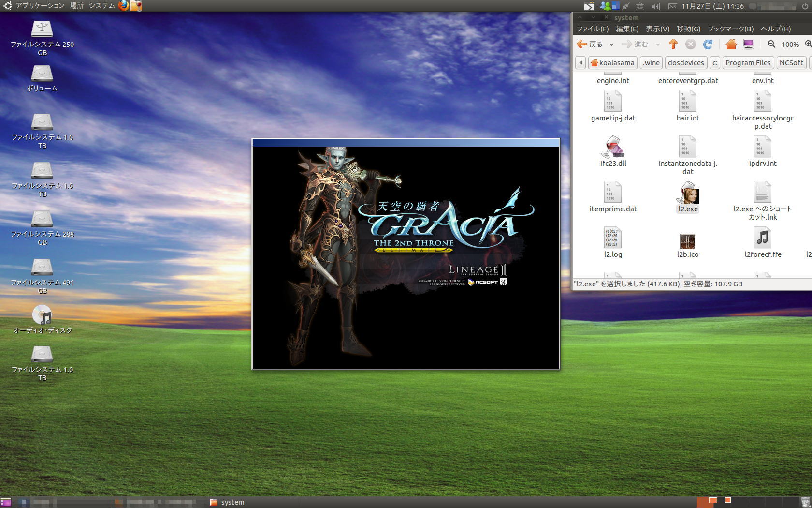
Task: Click the clock 11月27日 (土) 14:36
Action: 712,6
